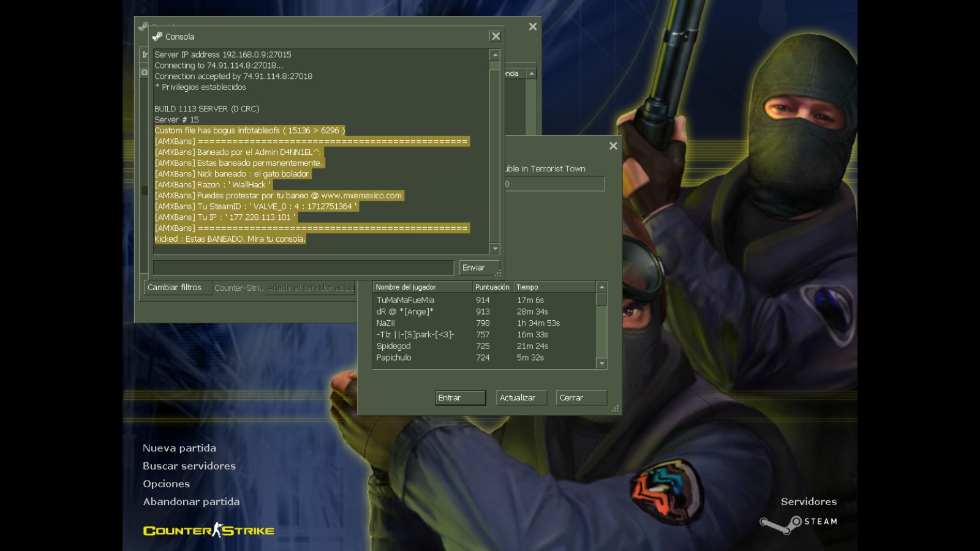980x551 pixels.
Task: Select player TuMaMaFueMia in the list
Action: [x=484, y=300]
